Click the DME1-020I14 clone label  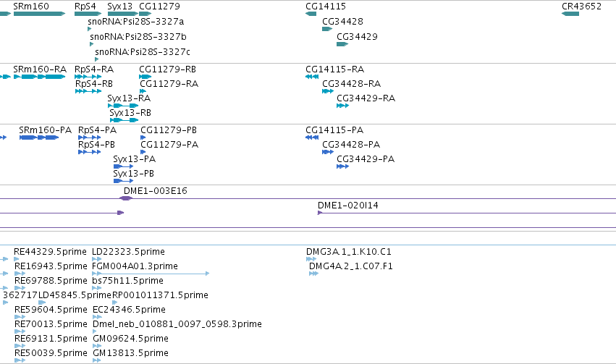click(348, 205)
